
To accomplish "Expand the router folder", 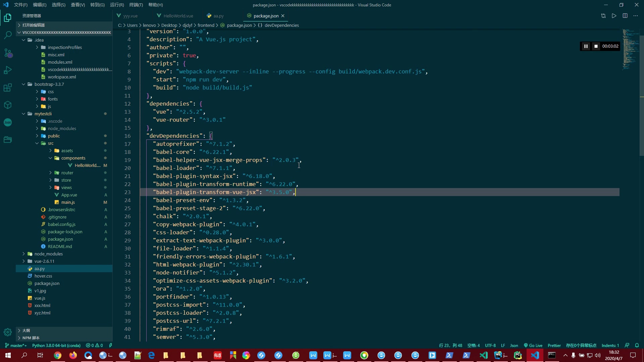I will tap(51, 173).
